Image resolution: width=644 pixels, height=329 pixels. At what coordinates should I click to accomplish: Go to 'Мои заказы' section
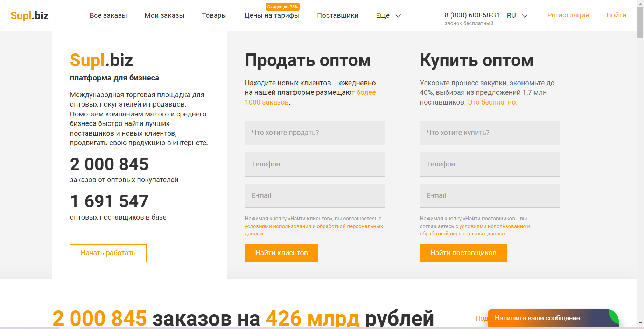164,16
